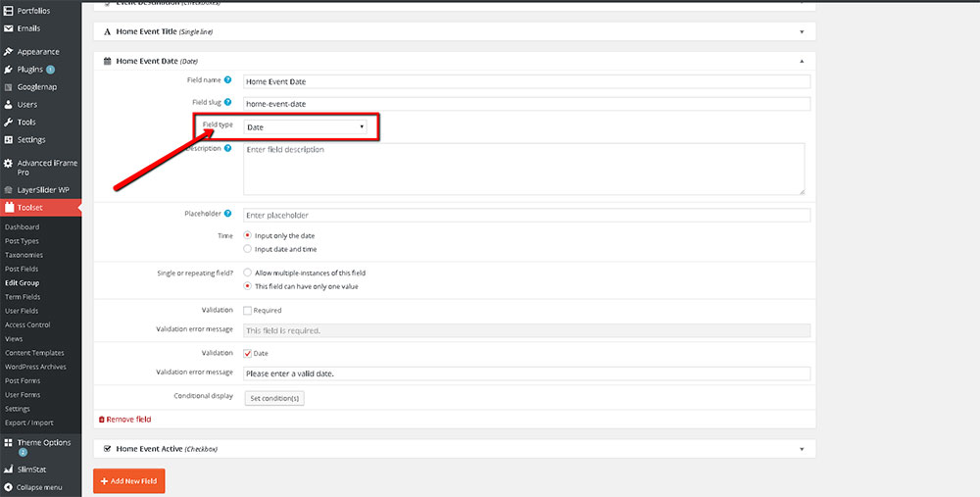Click the Description help icon

pos(228,148)
